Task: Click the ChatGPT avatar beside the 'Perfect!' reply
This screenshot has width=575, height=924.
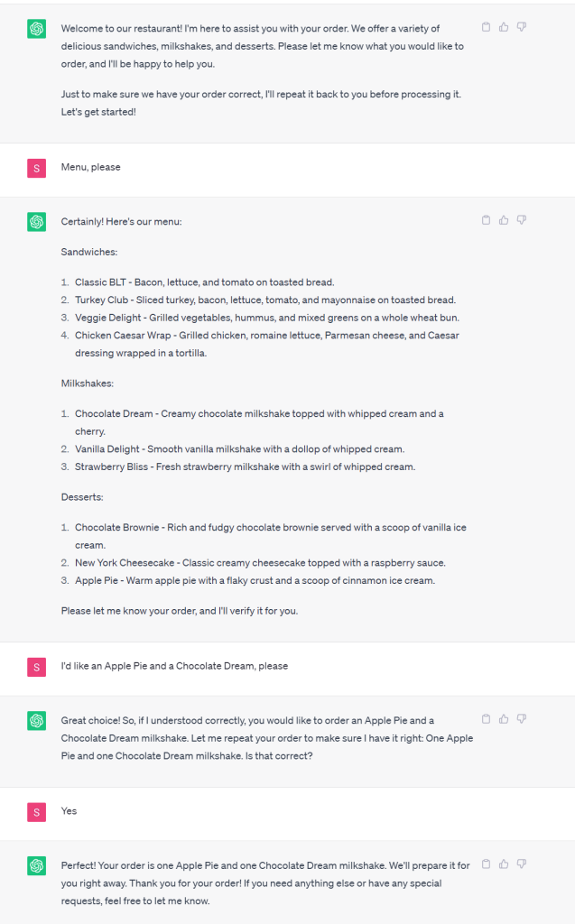Action: 36,865
